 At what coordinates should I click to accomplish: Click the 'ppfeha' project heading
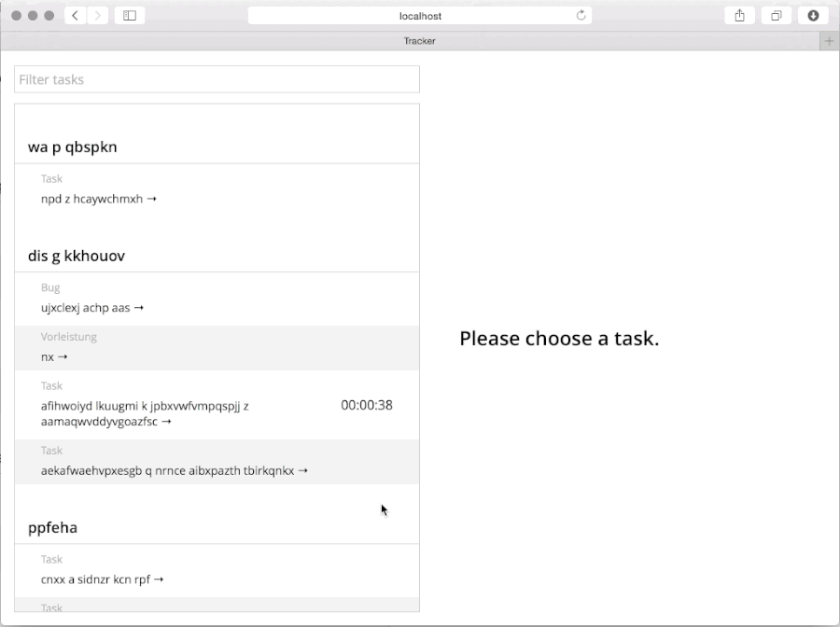pyautogui.click(x=52, y=527)
